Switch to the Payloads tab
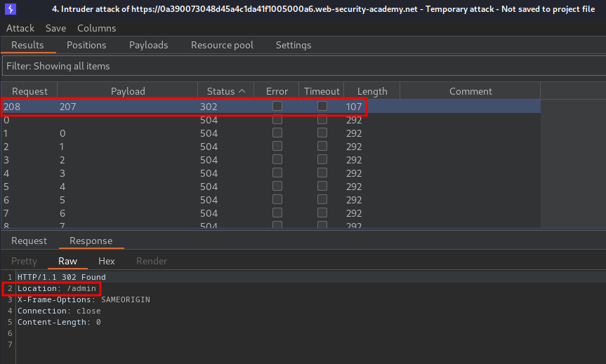606x364 pixels. 148,45
